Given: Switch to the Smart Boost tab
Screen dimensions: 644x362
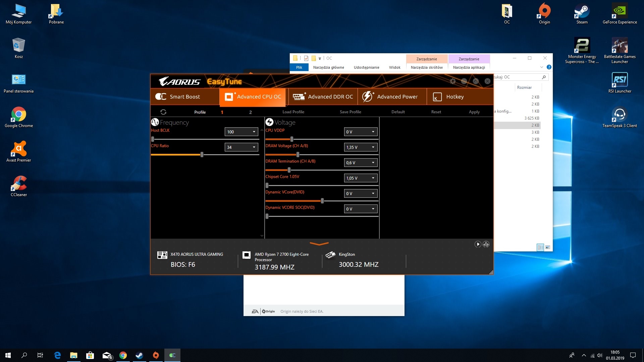Looking at the screenshot, I should [185, 97].
